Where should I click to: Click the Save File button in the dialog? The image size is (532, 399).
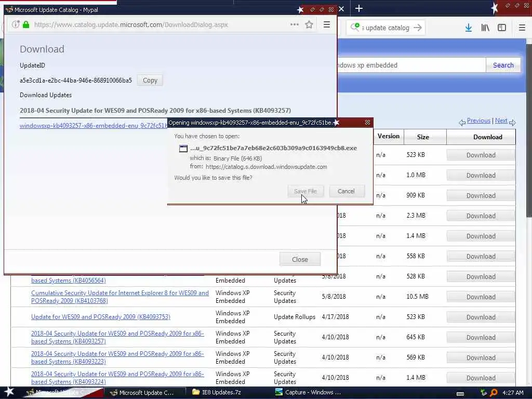[x=305, y=191]
